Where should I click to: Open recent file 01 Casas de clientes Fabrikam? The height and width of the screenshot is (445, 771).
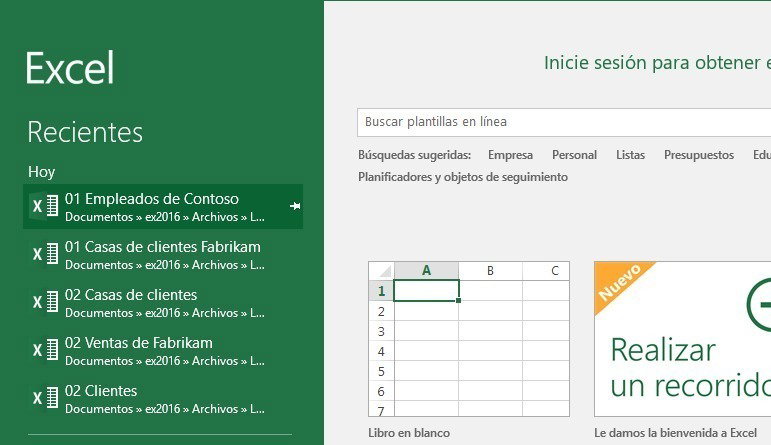pos(163,254)
